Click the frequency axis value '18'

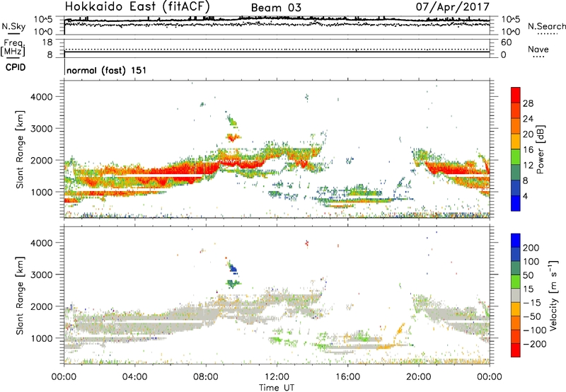click(47, 42)
